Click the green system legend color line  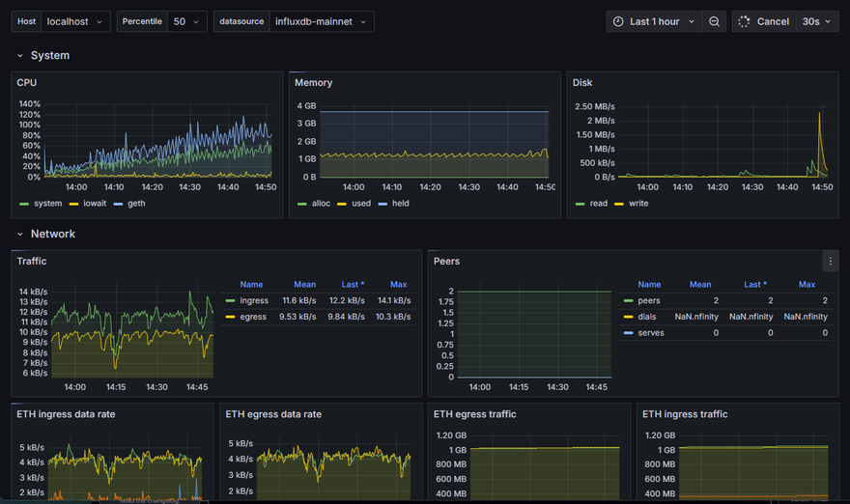[x=24, y=204]
